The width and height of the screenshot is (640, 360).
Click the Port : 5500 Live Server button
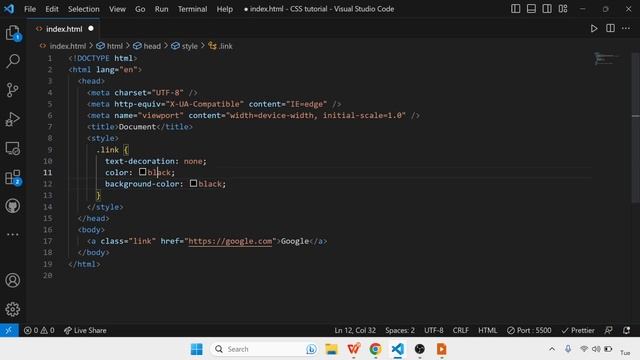(529, 330)
